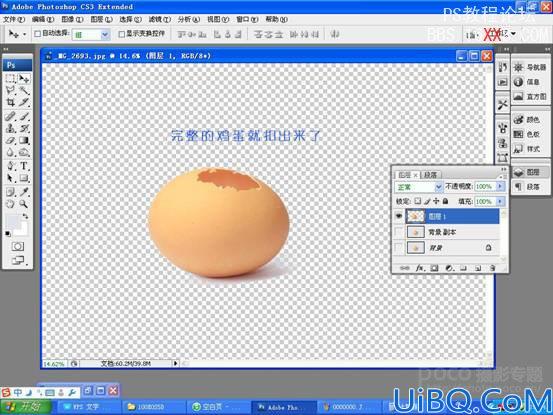Reset default foreground and background colors
The height and width of the screenshot is (415, 553).
pos(7,233)
